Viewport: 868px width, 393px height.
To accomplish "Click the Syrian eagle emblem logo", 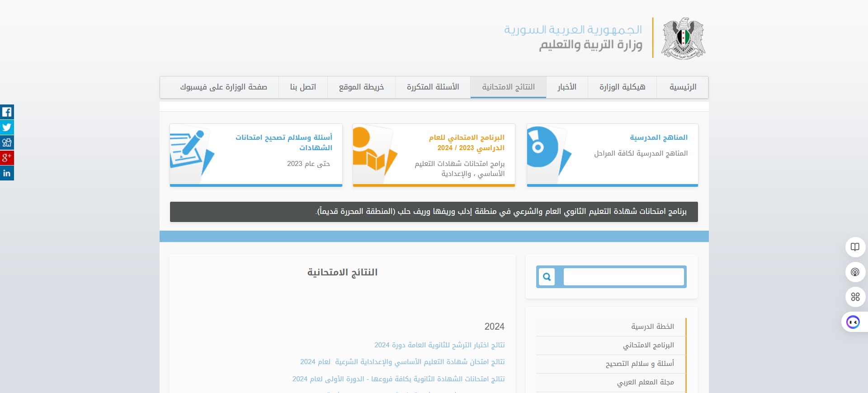I will point(683,38).
